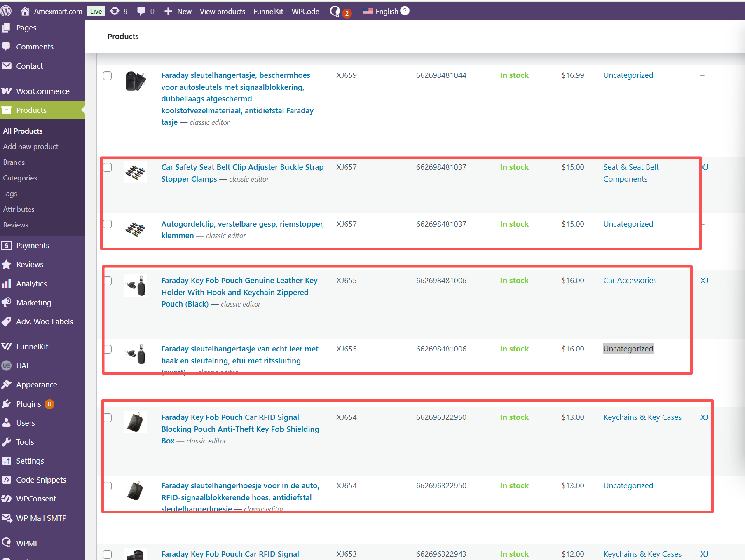Open the WooCommerce sidebar menu
The width and height of the screenshot is (745, 560).
tap(42, 91)
